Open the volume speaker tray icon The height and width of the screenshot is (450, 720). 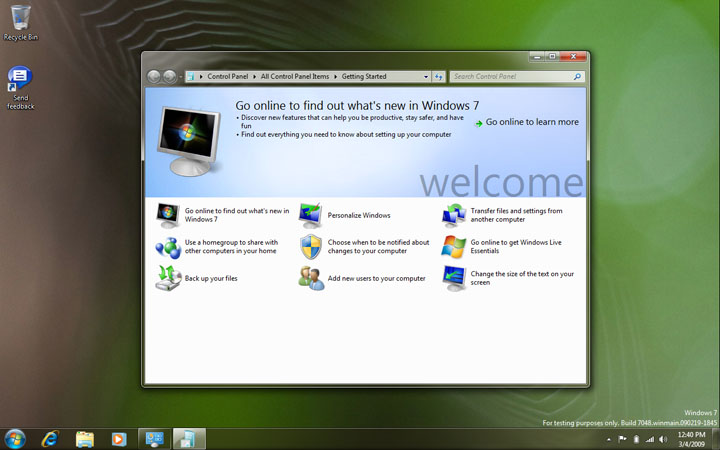coord(663,439)
